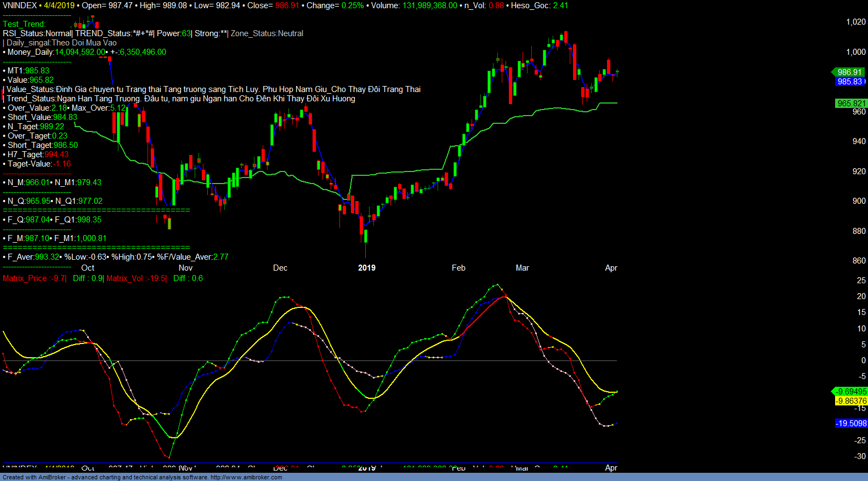Open the amibroker.com link in footer

click(246, 477)
